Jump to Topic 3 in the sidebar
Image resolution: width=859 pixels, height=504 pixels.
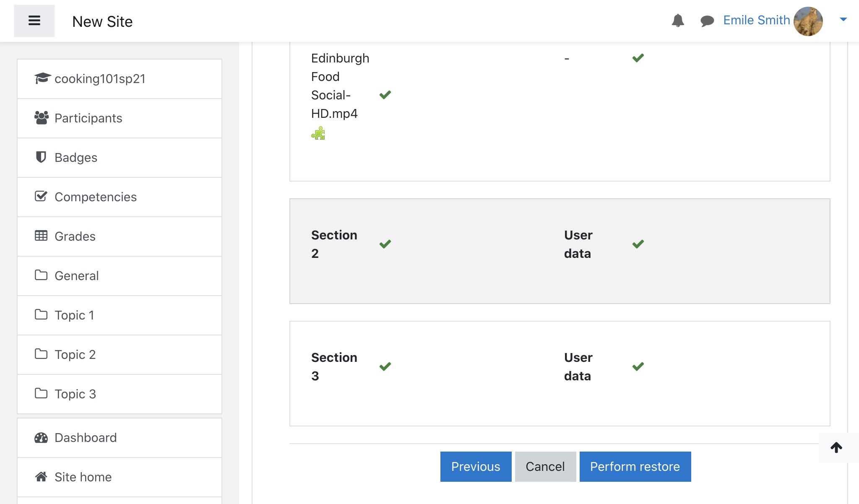click(x=75, y=394)
